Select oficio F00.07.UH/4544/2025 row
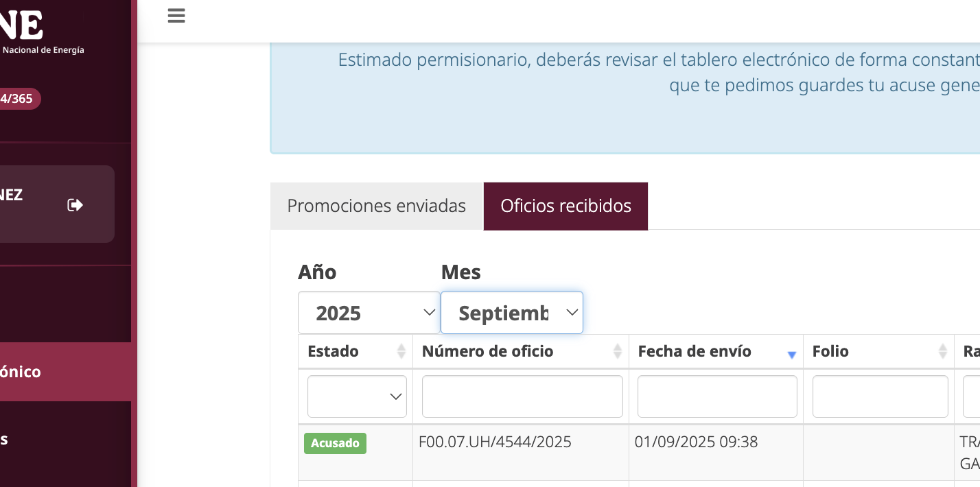980x487 pixels. (x=496, y=442)
